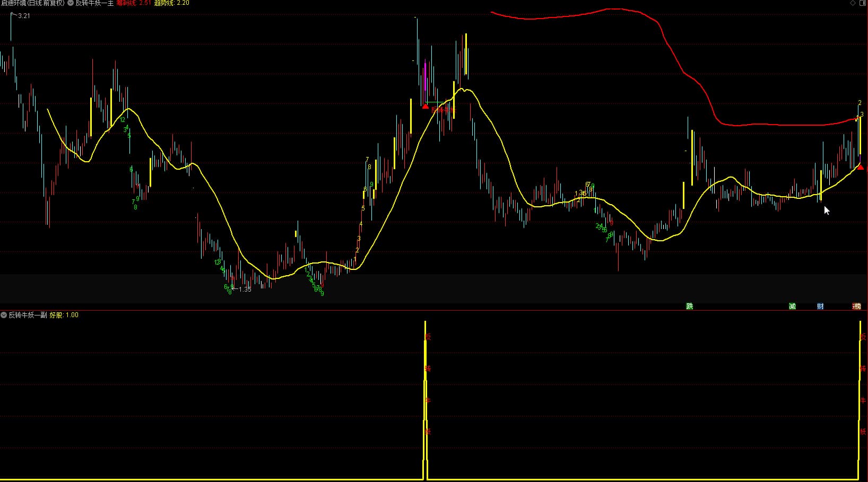This screenshot has height=482, width=868.
Task: Select the yellow 趋势线 value label
Action: coord(171,3)
